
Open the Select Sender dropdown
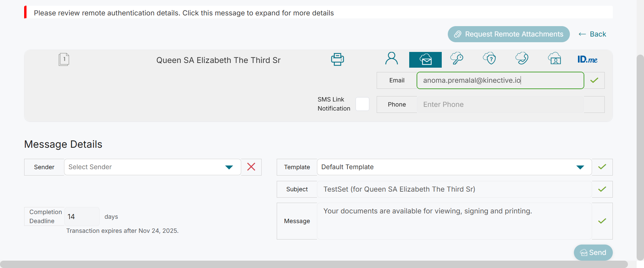[152, 167]
